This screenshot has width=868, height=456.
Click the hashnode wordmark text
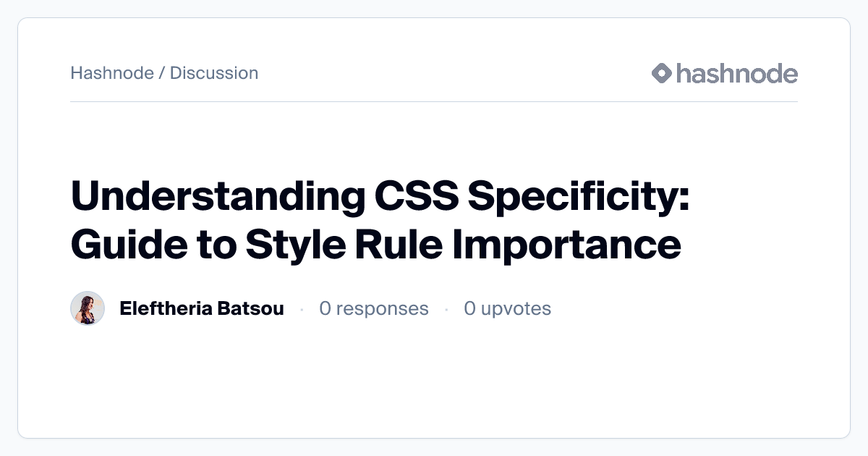[736, 73]
